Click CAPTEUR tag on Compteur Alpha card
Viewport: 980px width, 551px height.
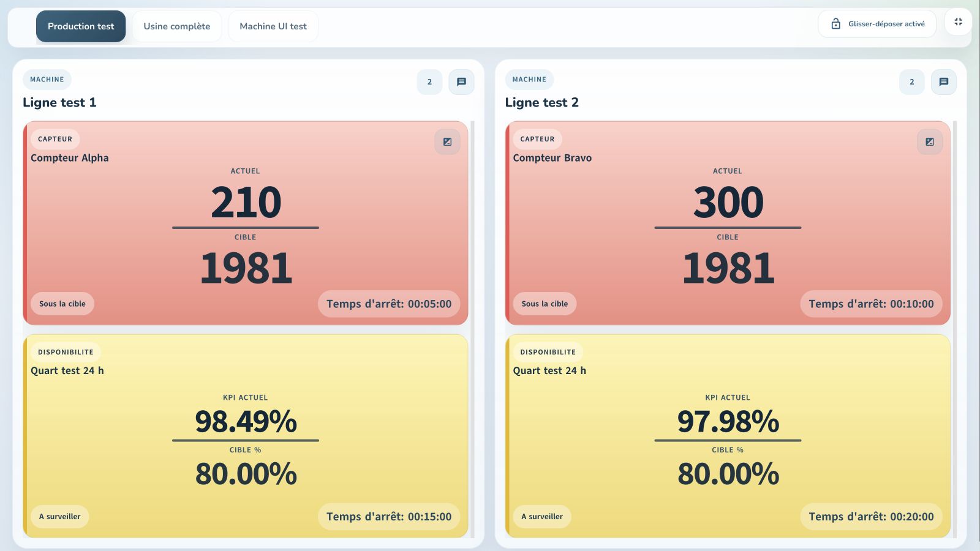55,139
